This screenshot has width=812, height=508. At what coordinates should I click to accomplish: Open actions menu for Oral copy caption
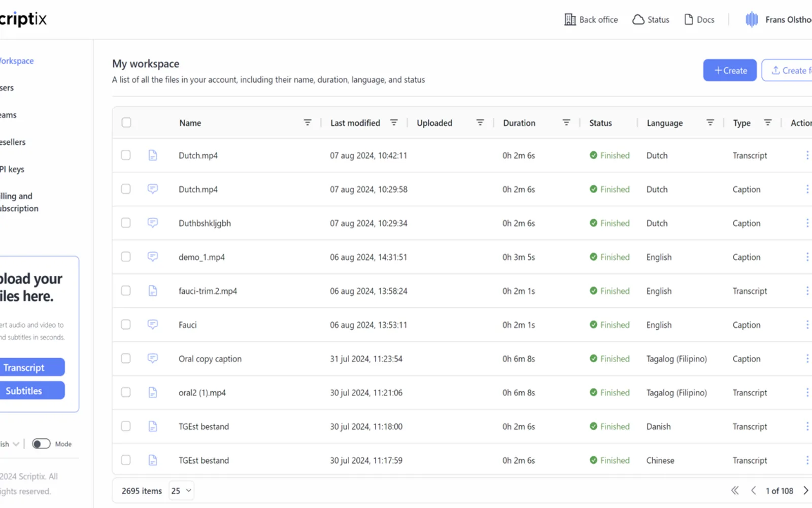pos(807,359)
